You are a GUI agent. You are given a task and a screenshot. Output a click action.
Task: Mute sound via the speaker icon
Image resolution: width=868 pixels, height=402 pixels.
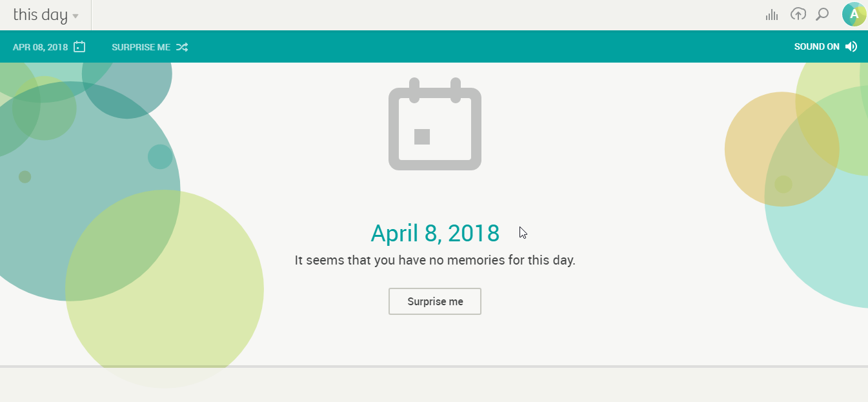851,46
